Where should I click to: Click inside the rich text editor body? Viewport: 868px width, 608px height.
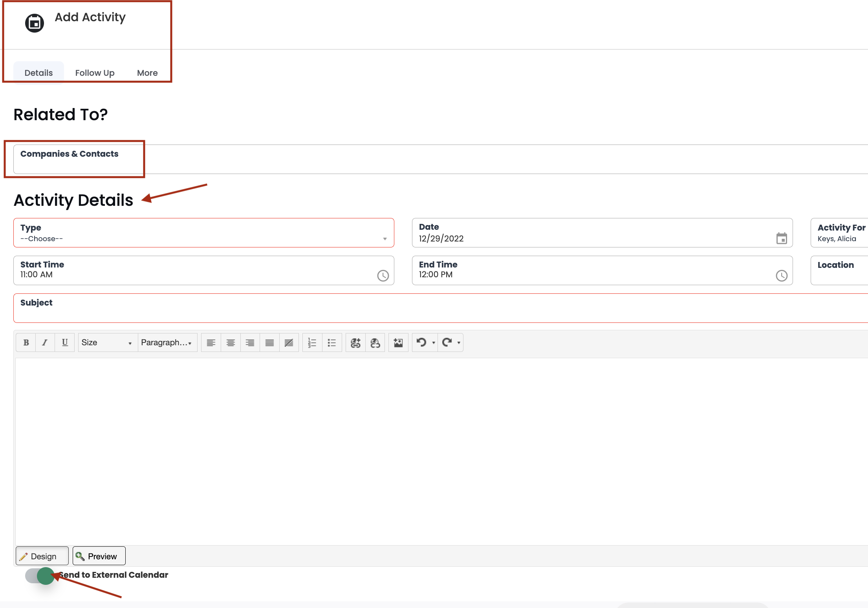click(x=441, y=451)
